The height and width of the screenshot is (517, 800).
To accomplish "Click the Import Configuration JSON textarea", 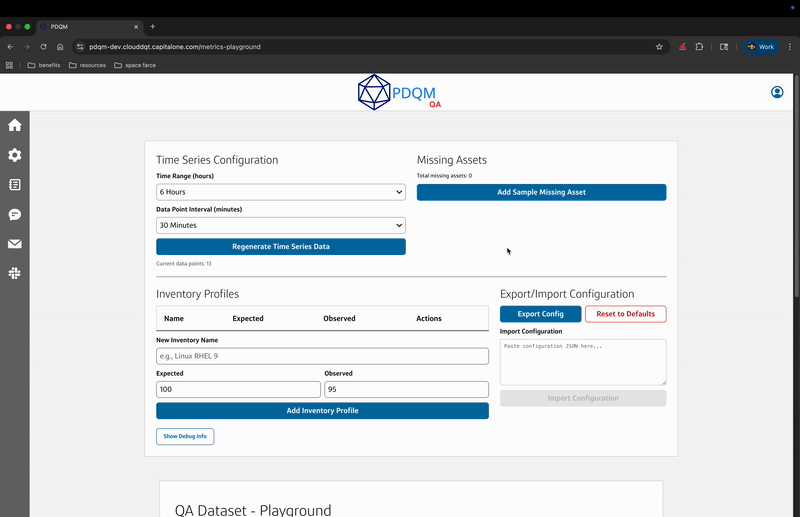I will click(582, 362).
